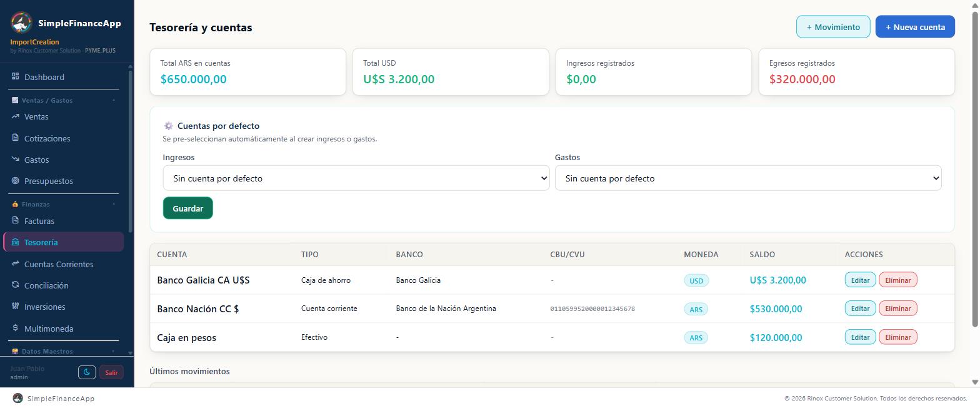Image resolution: width=980 pixels, height=408 pixels.
Task: Delete the Caja en pesos account
Action: click(x=897, y=337)
